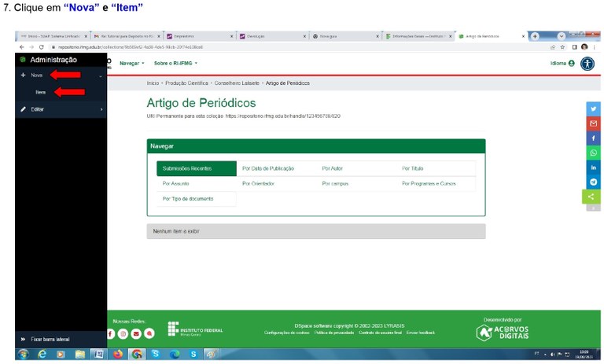Expand the Editar sidebar section
Image resolution: width=604 pixels, height=364 pixels.
pyautogui.click(x=37, y=109)
